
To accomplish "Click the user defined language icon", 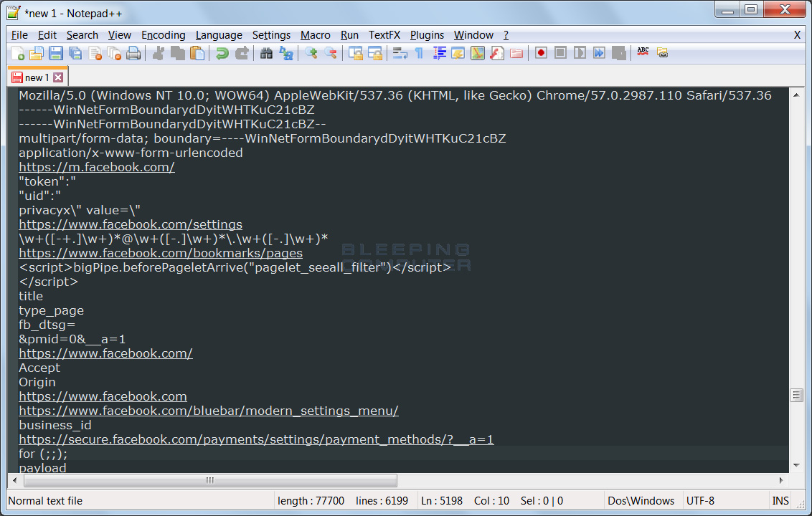I will (x=458, y=53).
